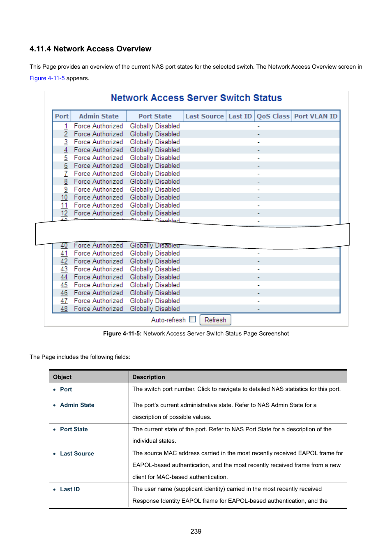This screenshot has width=392, height=555.
Task: Click the Last Source column header
Action: click(204, 116)
